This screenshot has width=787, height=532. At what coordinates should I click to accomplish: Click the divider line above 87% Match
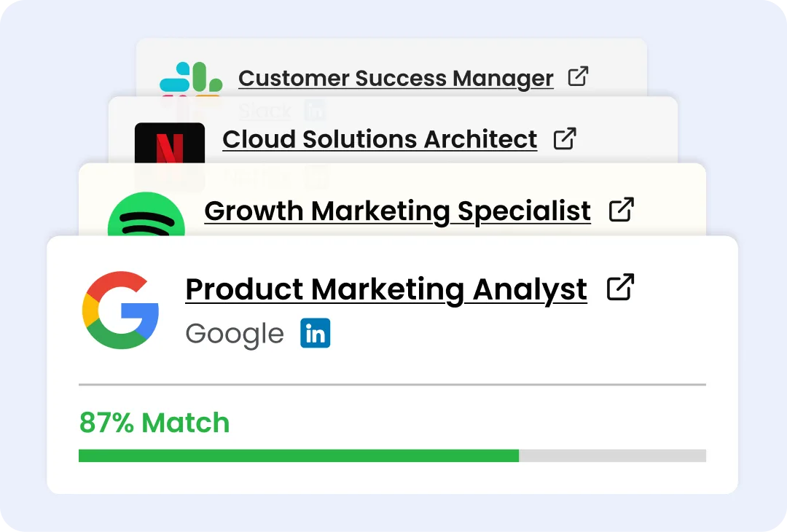pyautogui.click(x=392, y=384)
